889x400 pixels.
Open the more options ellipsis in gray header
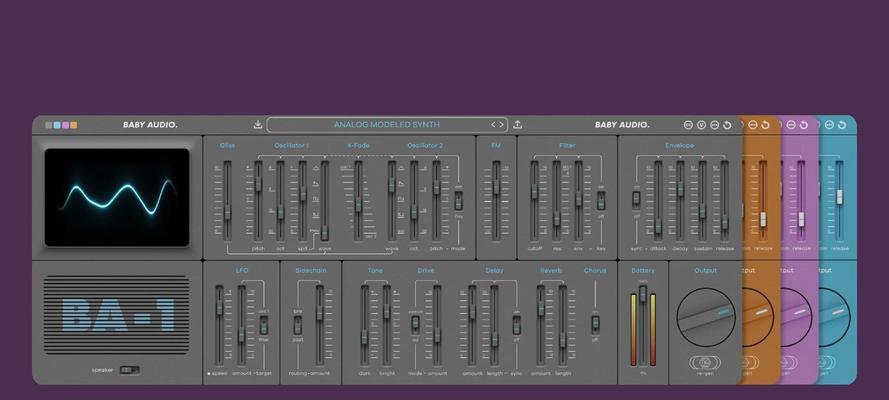tap(714, 125)
